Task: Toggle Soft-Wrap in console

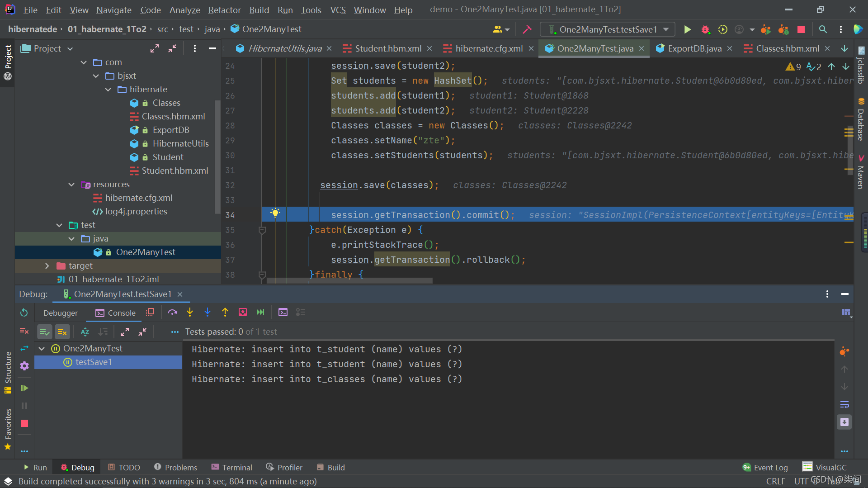Action: 844,404
